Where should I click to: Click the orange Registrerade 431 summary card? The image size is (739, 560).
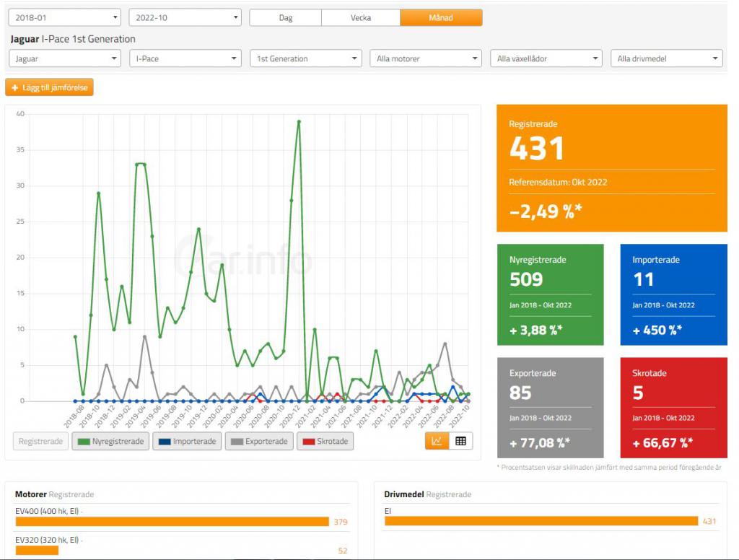point(612,168)
